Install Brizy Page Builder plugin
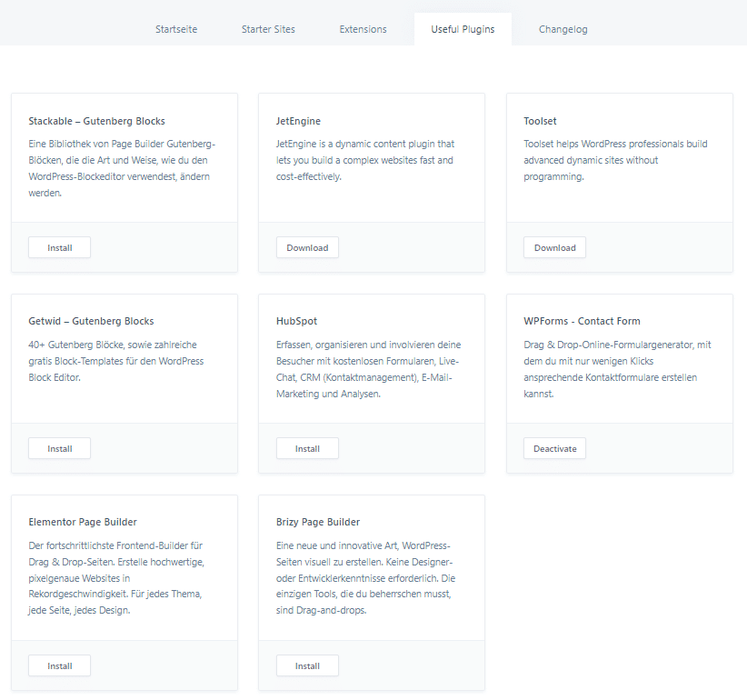747x700 pixels. (307, 665)
